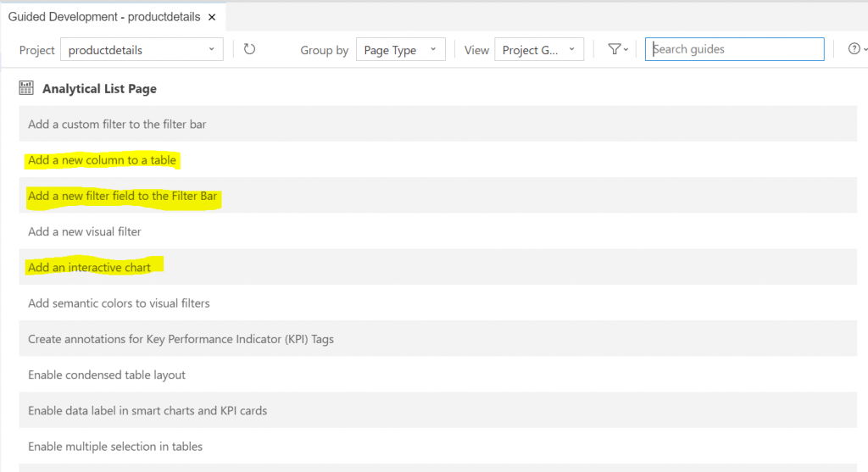
Task: Open 'Enable condensed table layout' guide
Action: click(x=438, y=375)
